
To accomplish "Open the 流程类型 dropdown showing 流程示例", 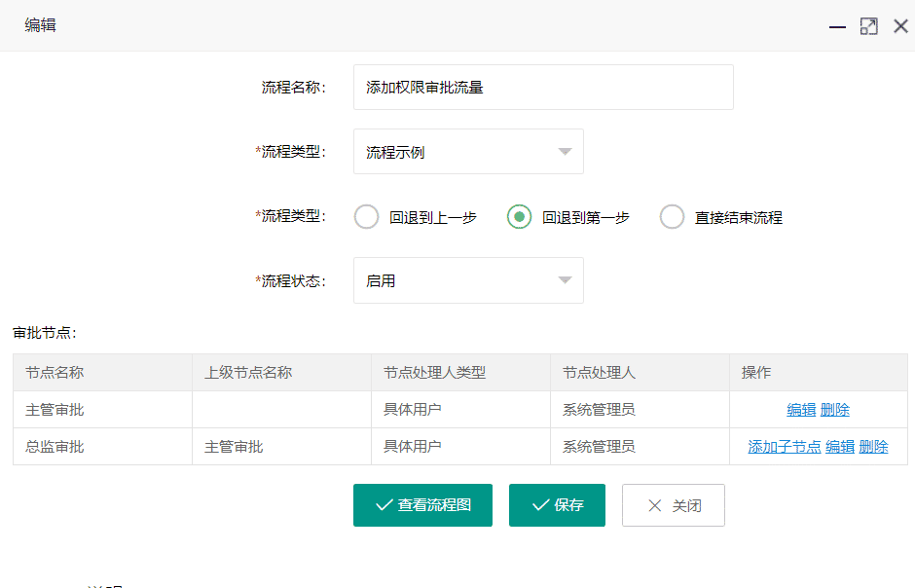I will pos(468,151).
